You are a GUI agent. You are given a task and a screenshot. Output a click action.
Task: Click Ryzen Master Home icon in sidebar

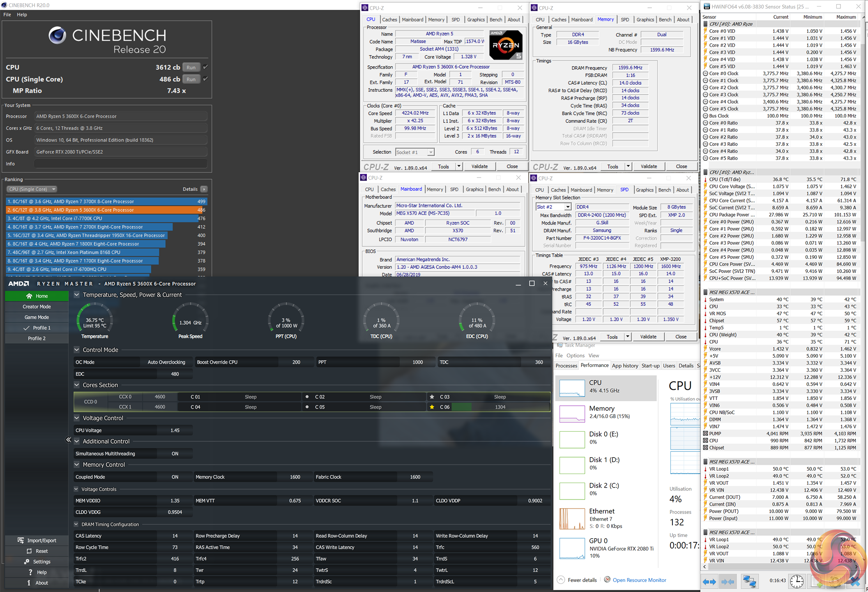[29, 296]
